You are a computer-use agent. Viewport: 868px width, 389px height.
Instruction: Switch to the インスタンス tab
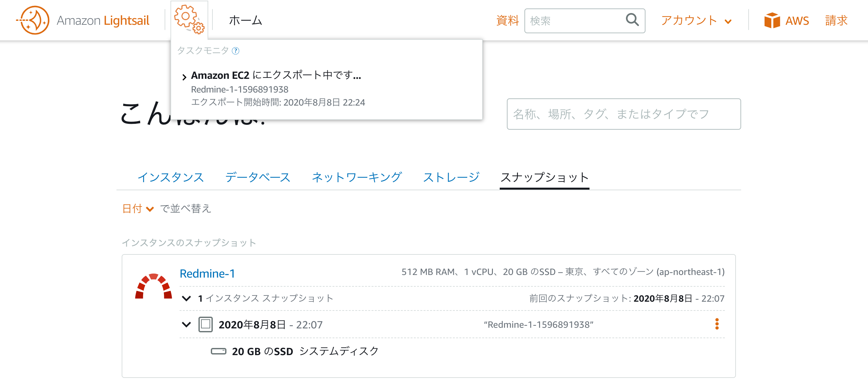(170, 177)
